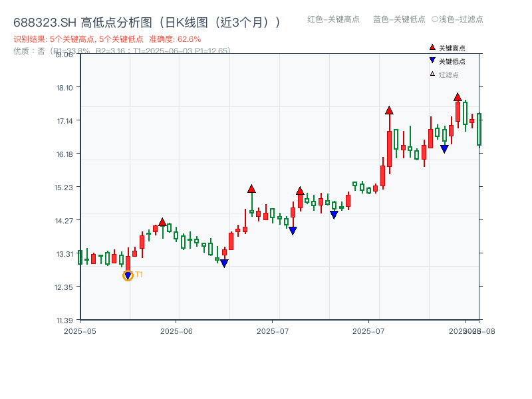Select the blue triangle near the 16.18 level
The height and width of the screenshot is (399, 532).
pyautogui.click(x=444, y=148)
